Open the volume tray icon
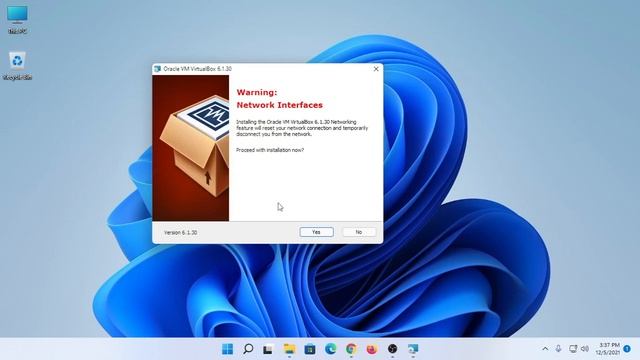640x360 pixels. (585, 349)
